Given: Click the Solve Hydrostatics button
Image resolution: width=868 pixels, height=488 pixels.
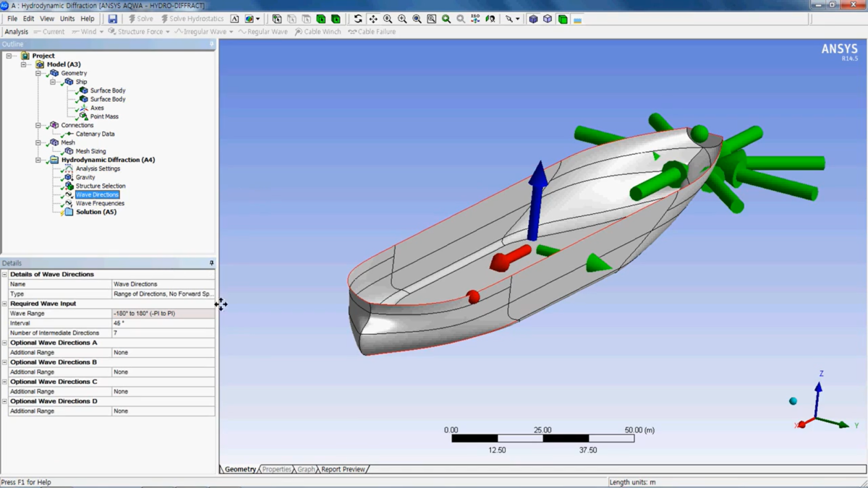Looking at the screenshot, I should click(192, 19).
